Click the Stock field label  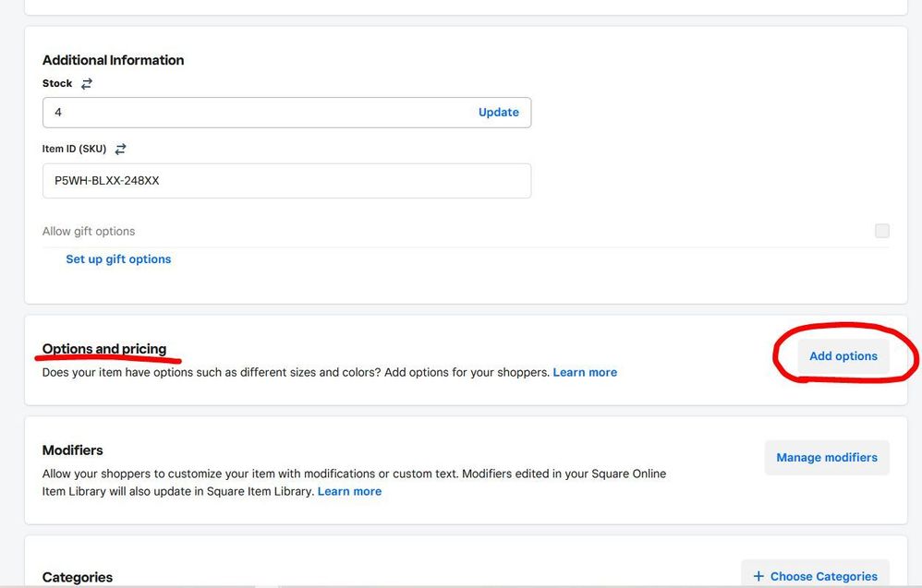(x=57, y=83)
